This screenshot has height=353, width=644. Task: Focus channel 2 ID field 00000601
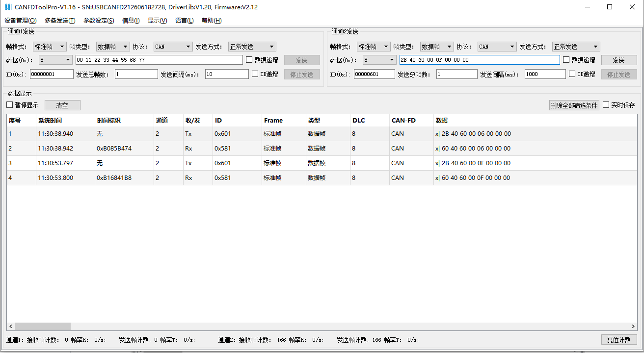375,74
